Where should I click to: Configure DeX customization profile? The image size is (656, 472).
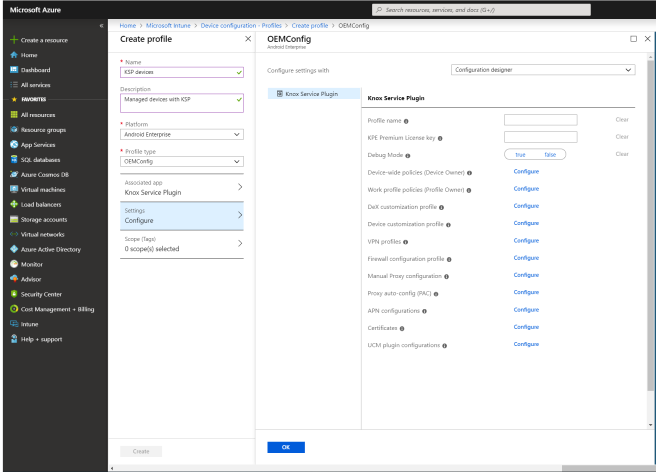click(526, 206)
